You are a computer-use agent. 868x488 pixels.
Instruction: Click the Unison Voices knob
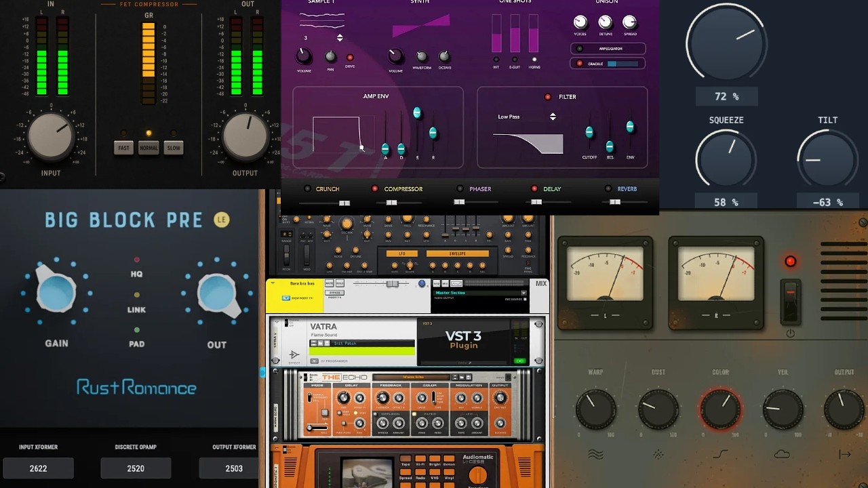[580, 22]
